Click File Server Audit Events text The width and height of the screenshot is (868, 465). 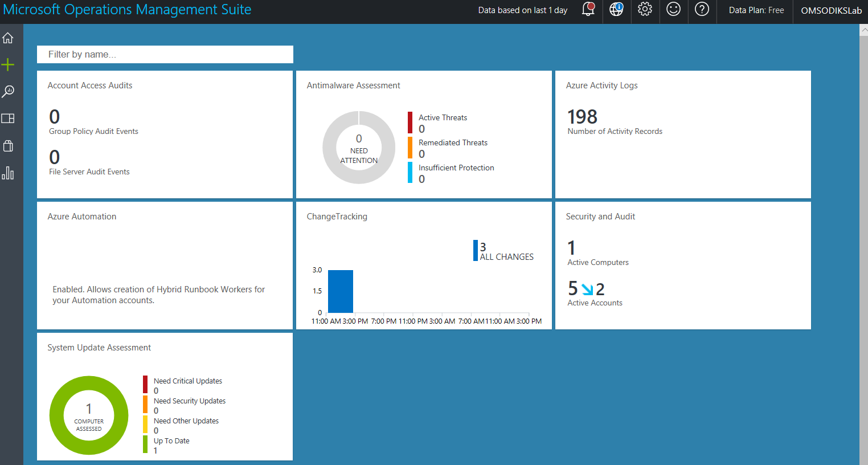pyautogui.click(x=89, y=172)
